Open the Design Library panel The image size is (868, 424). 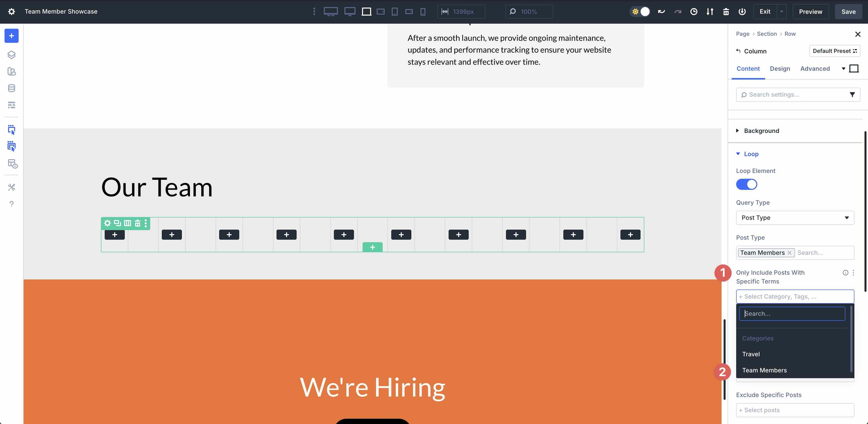click(x=12, y=72)
